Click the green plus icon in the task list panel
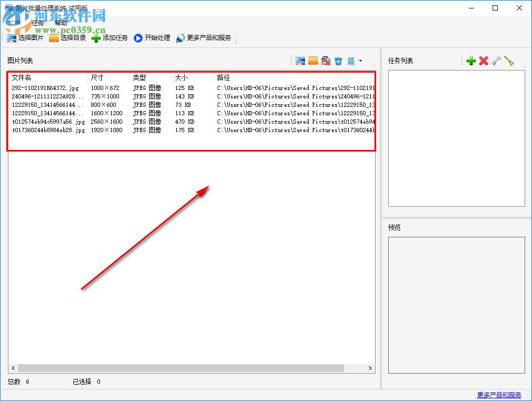 click(x=471, y=61)
